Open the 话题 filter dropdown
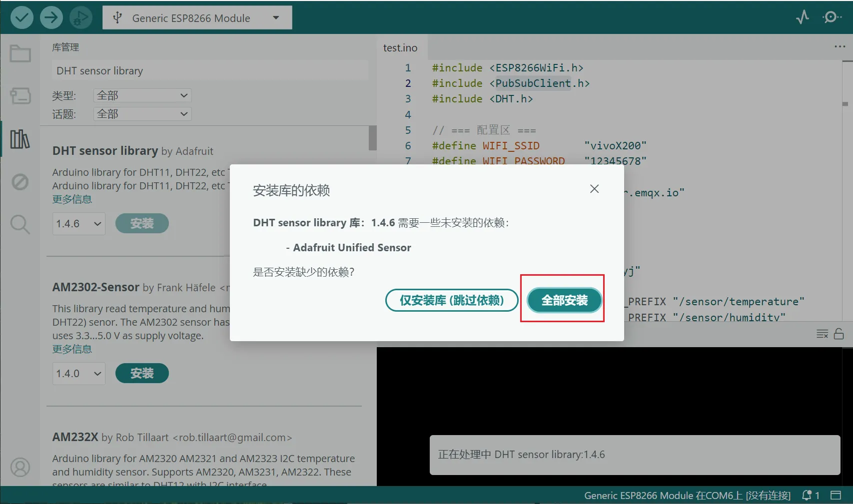This screenshot has width=853, height=504. pos(142,114)
